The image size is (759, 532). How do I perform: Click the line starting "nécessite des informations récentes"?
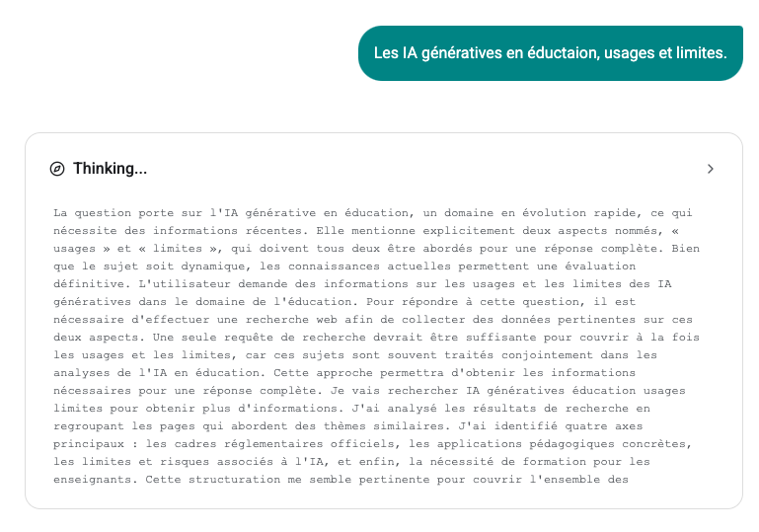point(375,230)
